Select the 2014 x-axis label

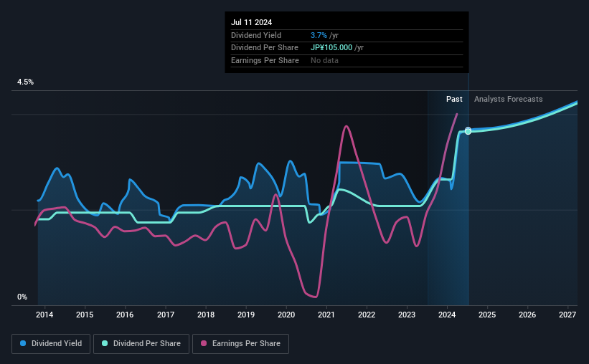[44, 315]
